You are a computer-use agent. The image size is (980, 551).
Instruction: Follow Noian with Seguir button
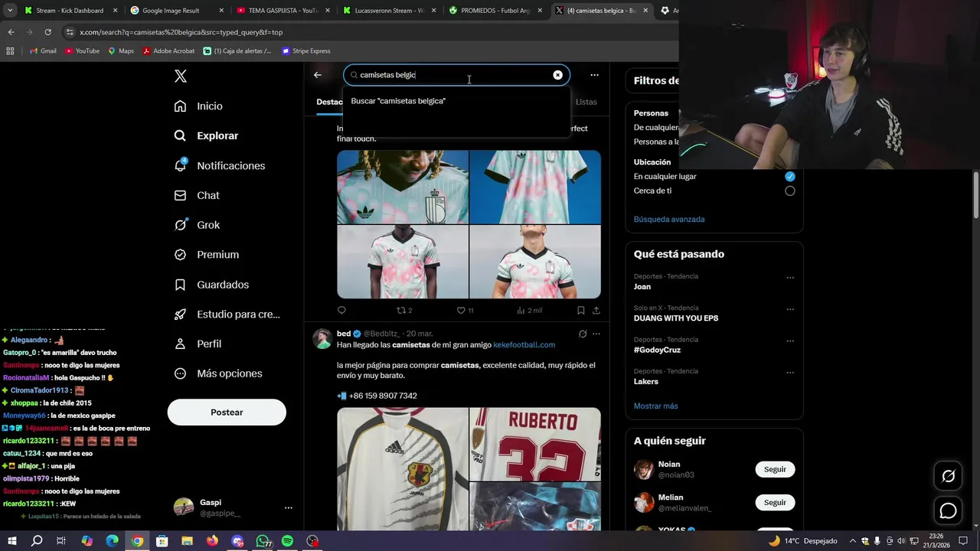[775, 469]
